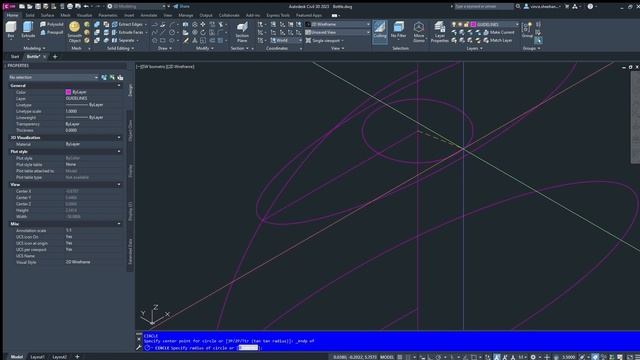Click the Color ByLayer swatch in Properties

point(68,92)
